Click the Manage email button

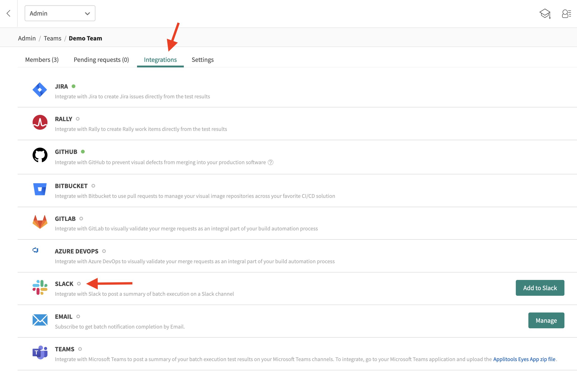[x=546, y=320]
